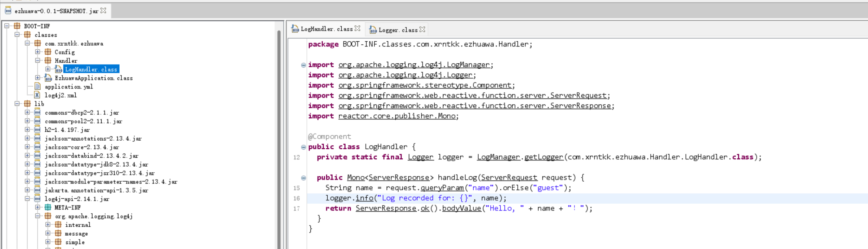Click the jar icon on ezhuawa-0.0.1-SNAPSHOT.jar tab

pos(8,11)
